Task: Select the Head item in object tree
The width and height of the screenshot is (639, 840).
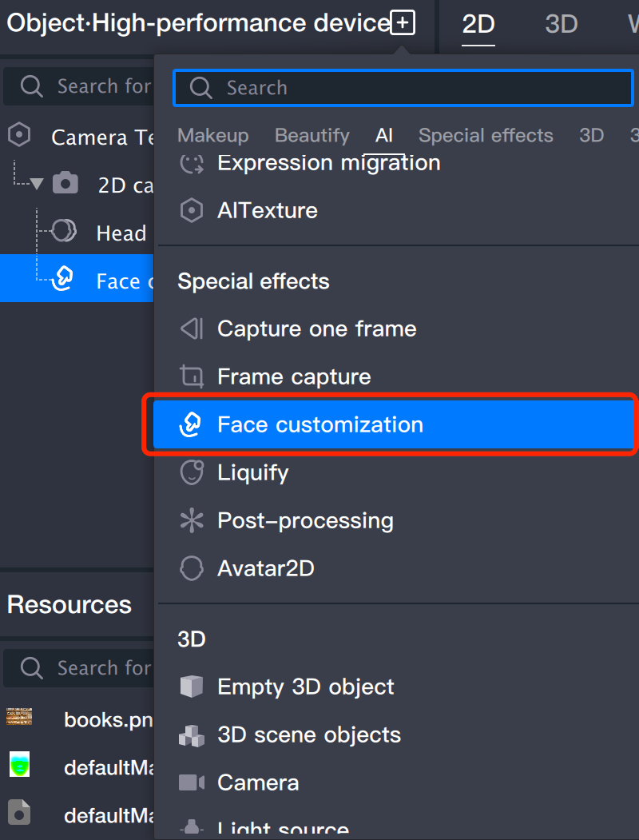Action: click(121, 233)
